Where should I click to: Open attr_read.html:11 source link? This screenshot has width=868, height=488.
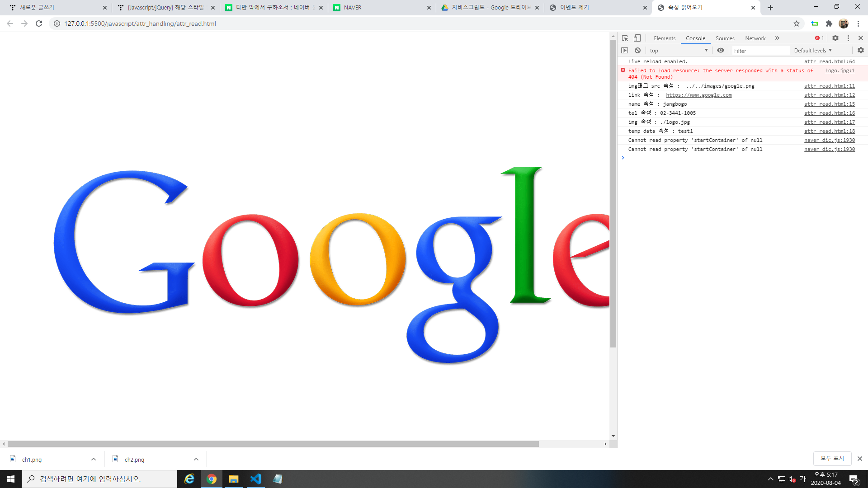(829, 86)
